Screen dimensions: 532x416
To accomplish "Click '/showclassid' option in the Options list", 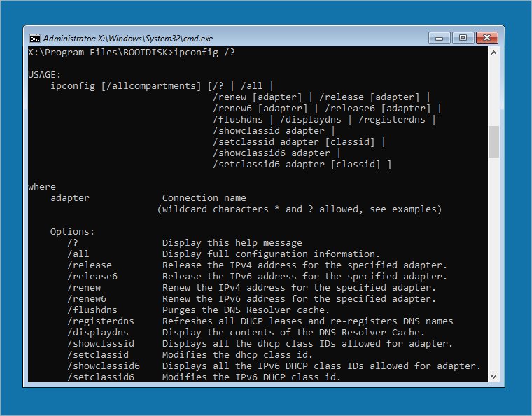I will coord(101,343).
